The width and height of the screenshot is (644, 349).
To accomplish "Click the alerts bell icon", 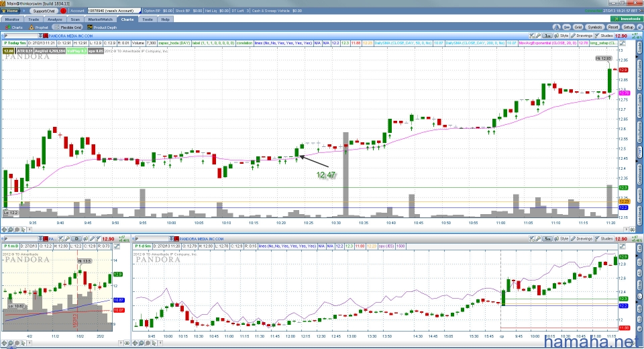I will (557, 27).
